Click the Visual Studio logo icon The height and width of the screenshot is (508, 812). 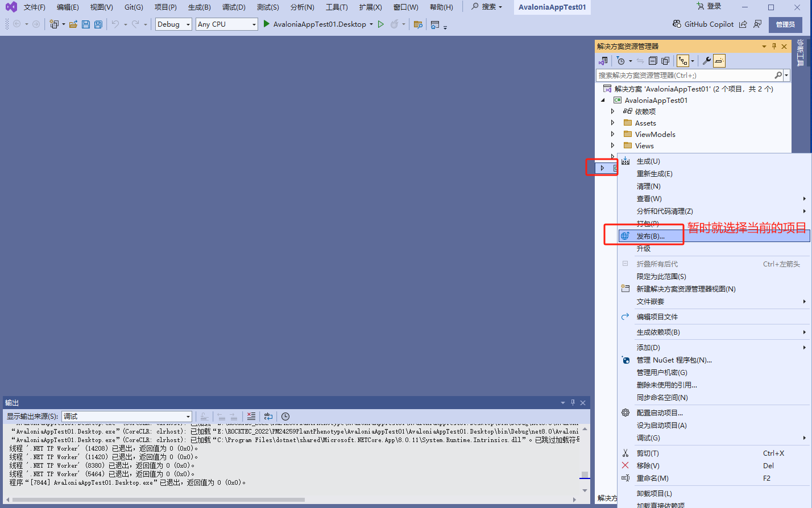[11, 7]
